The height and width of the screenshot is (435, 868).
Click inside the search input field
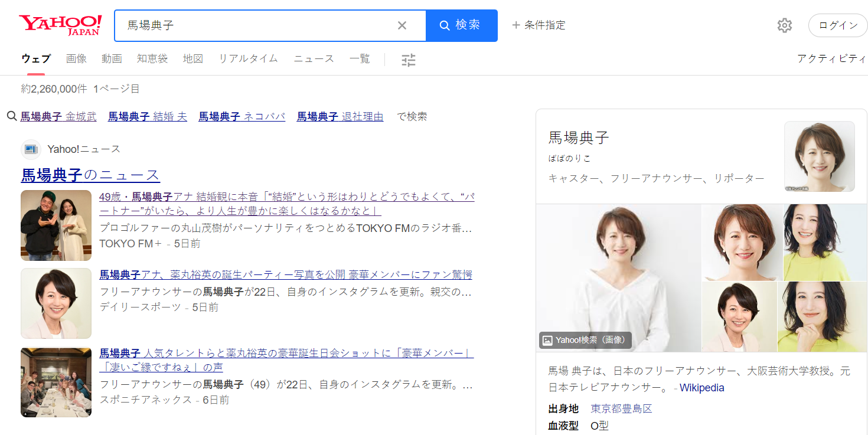[x=254, y=25]
